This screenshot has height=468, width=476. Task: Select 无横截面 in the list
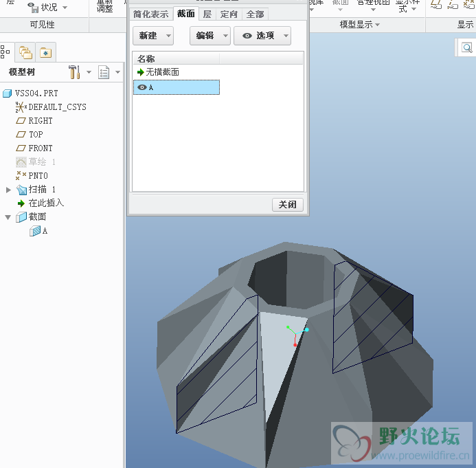[x=162, y=72]
